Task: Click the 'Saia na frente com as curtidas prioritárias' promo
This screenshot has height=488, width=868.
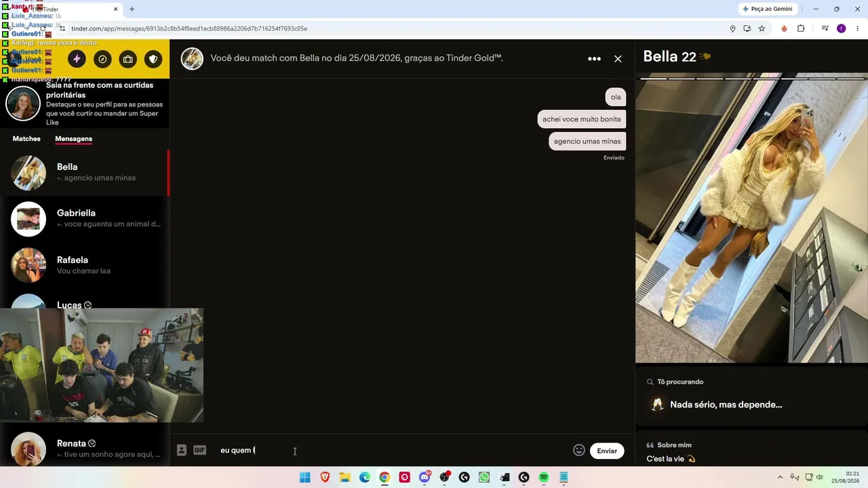Action: [85, 104]
